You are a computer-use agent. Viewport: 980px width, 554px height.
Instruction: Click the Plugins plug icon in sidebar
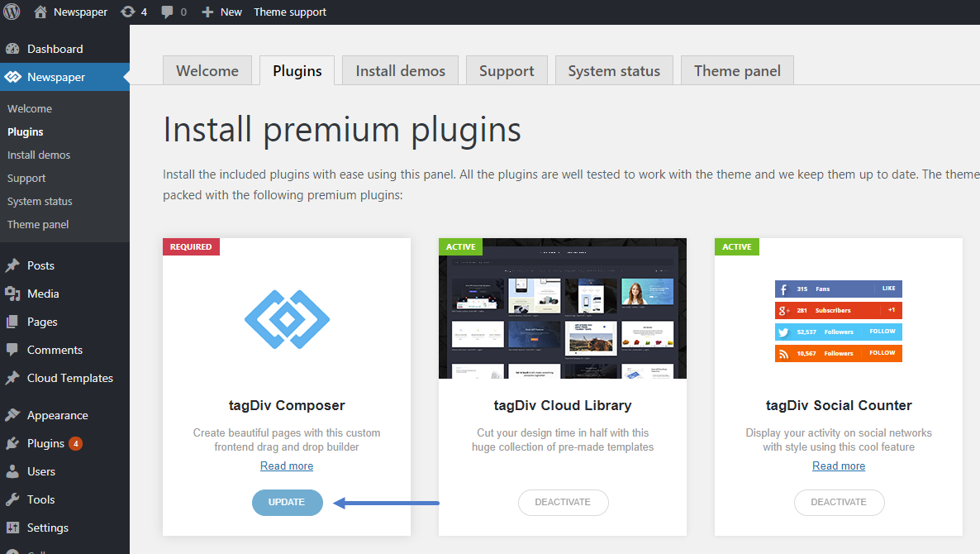(12, 443)
